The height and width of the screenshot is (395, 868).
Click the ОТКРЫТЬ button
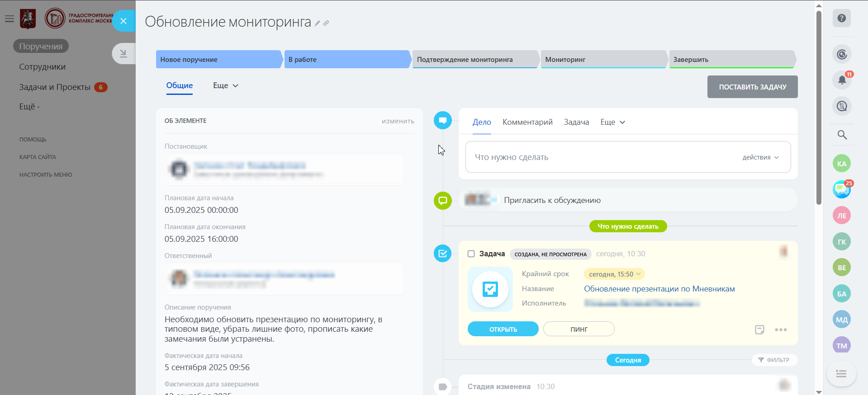pos(503,329)
